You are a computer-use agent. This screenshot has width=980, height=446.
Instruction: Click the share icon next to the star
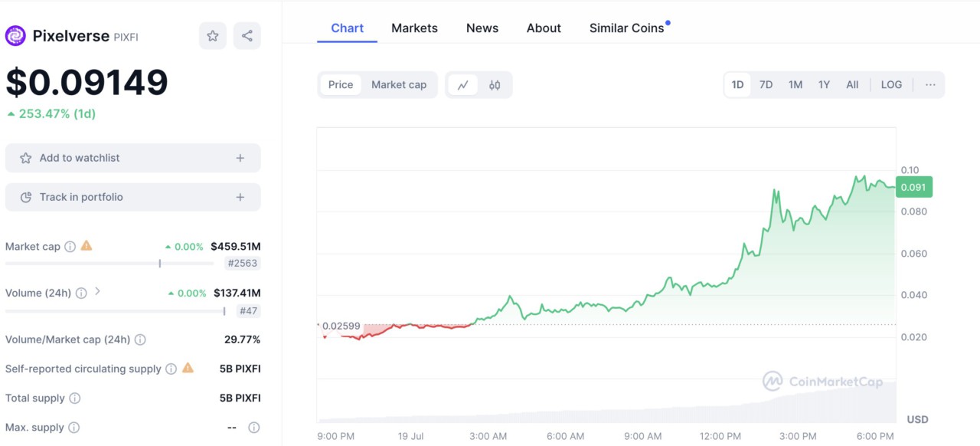[x=247, y=35]
